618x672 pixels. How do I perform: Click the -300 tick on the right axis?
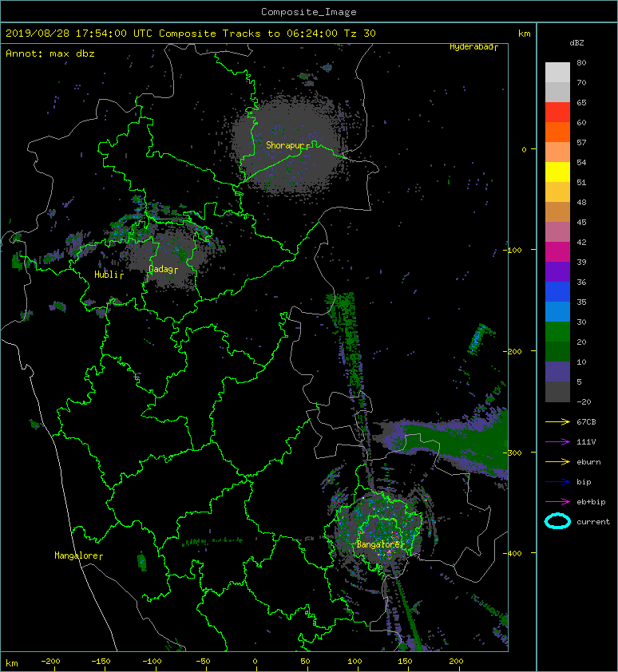click(512, 453)
